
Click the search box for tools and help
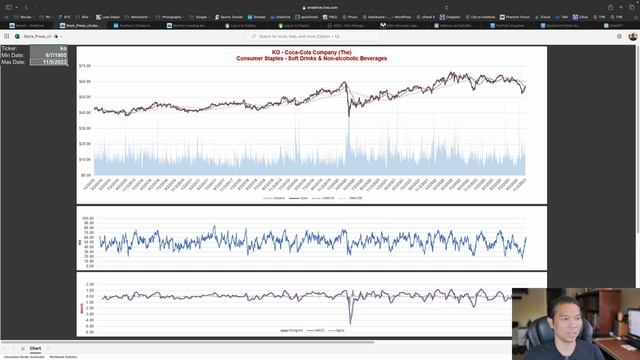[313, 36]
